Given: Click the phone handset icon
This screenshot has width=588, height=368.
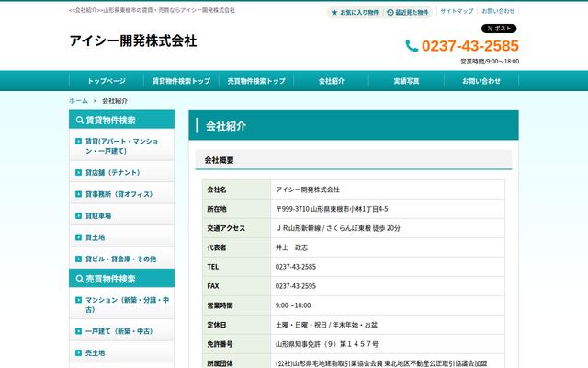Looking at the screenshot, I should pos(412,46).
